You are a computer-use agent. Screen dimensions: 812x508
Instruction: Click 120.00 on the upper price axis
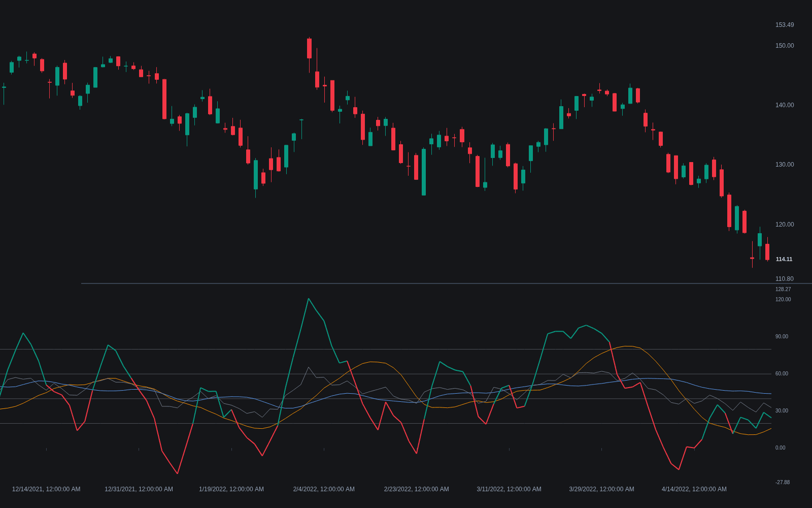click(x=785, y=225)
